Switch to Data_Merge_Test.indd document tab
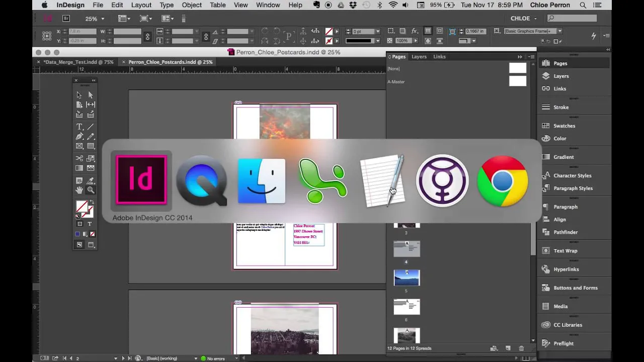 tap(78, 62)
